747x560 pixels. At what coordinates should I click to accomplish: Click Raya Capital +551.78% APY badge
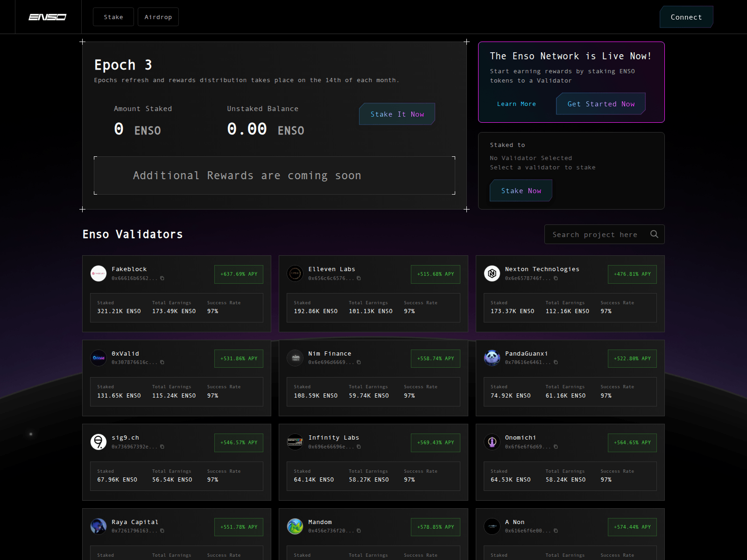coord(239,527)
